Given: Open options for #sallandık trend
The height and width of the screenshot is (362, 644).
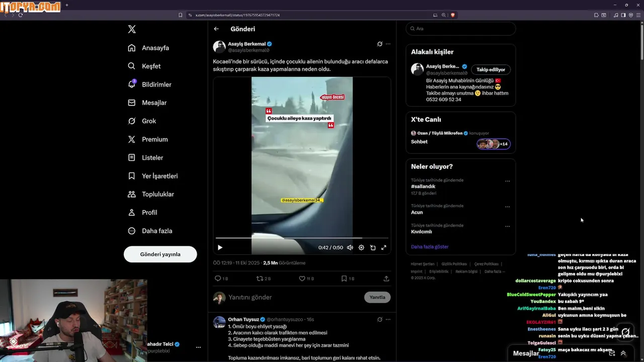Looking at the screenshot, I should click(x=507, y=181).
